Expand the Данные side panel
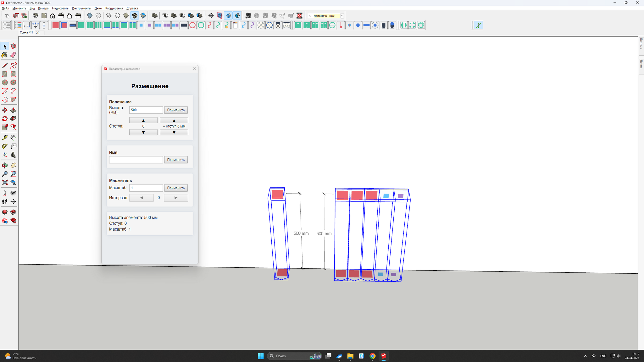The width and height of the screenshot is (644, 362). pos(641,44)
